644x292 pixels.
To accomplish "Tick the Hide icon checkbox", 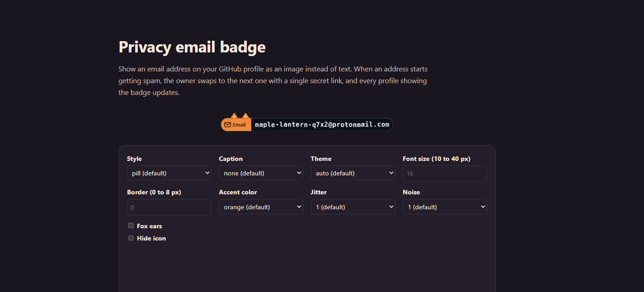I will point(131,238).
